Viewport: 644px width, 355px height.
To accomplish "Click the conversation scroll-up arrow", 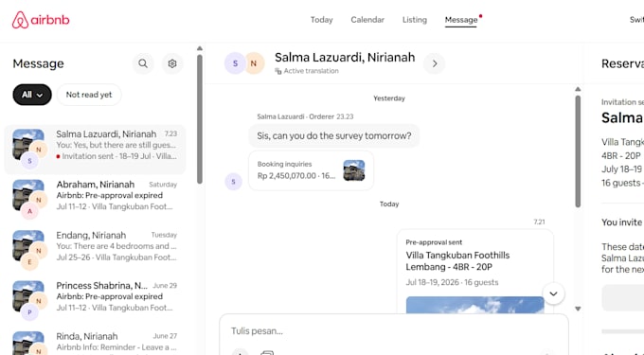I will (578, 89).
